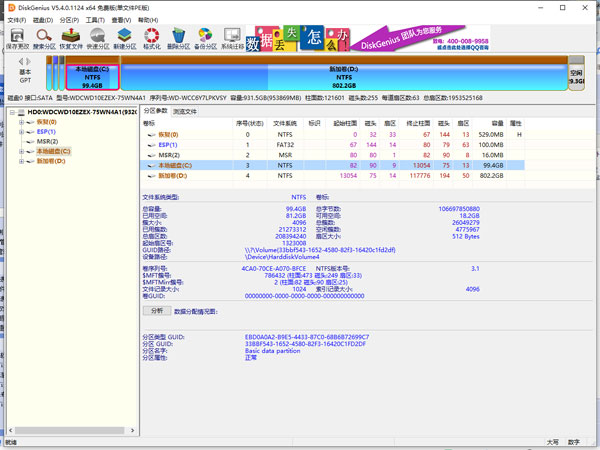
Task: Click the 分析 button
Action: tap(156, 311)
